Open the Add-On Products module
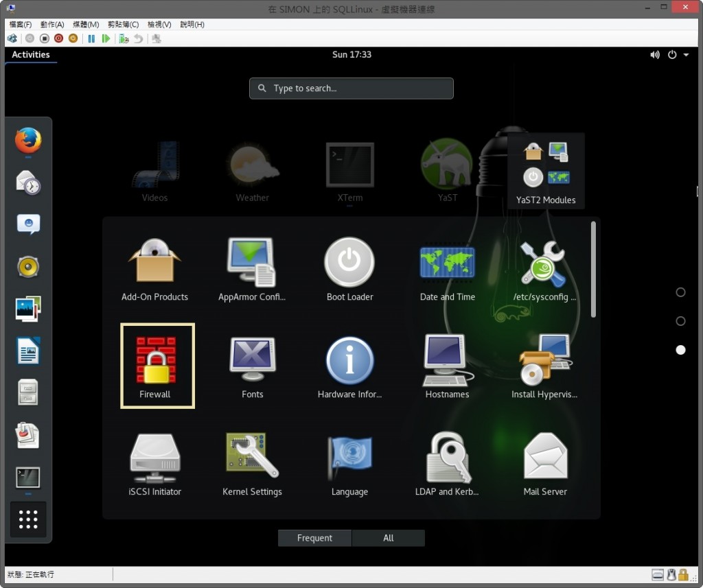This screenshot has height=588, width=703. coord(154,269)
